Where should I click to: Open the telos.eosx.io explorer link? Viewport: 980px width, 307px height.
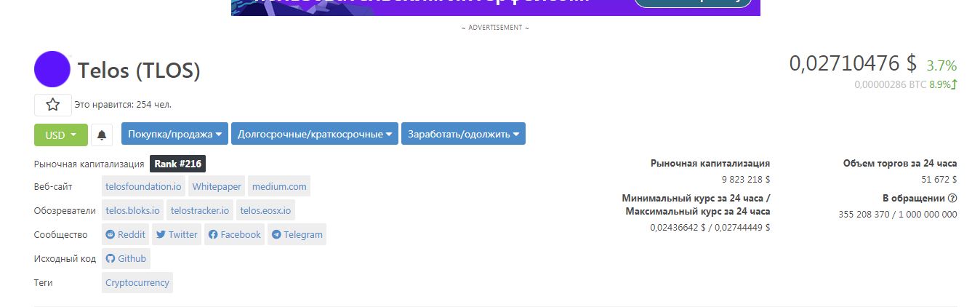tap(265, 210)
